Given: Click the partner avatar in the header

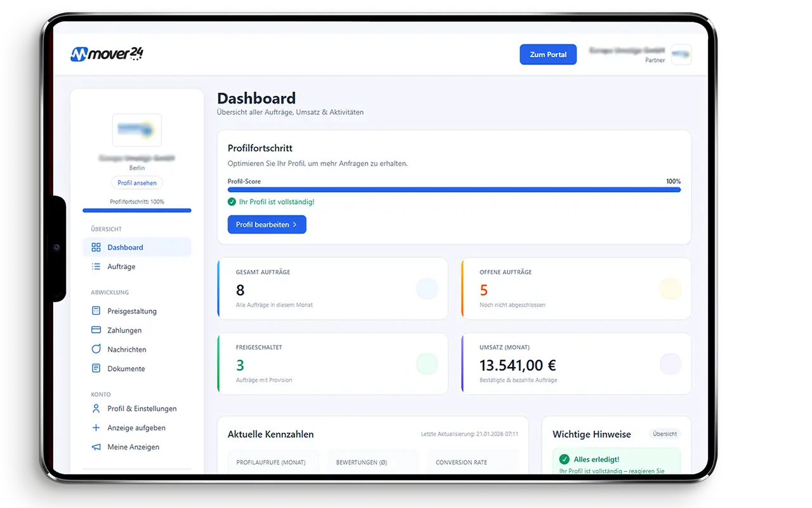Looking at the screenshot, I should tap(681, 55).
